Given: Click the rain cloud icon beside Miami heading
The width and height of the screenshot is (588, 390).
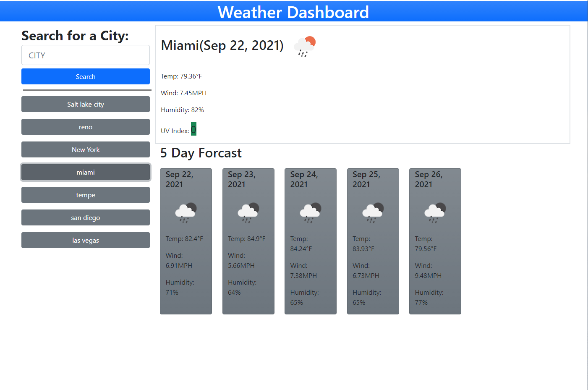Looking at the screenshot, I should [304, 45].
